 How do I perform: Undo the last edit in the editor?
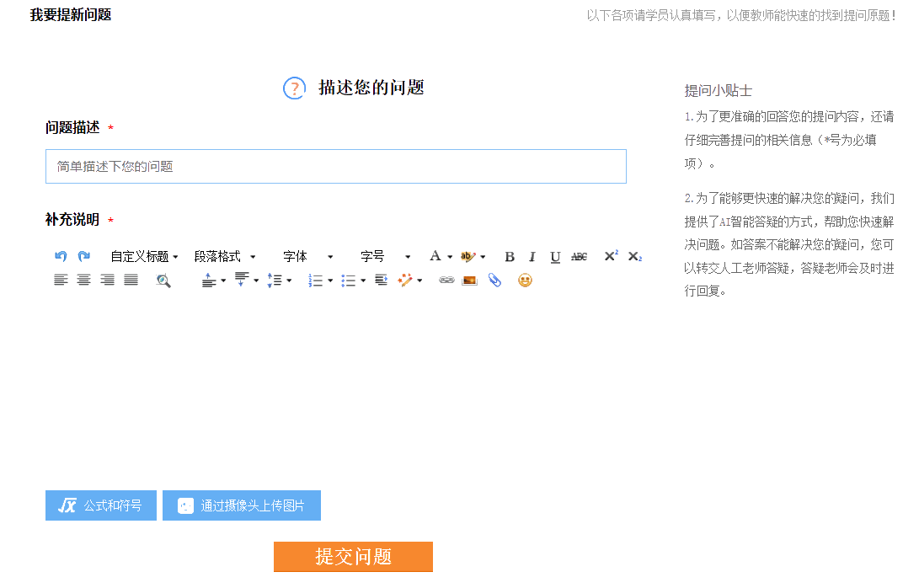click(60, 256)
